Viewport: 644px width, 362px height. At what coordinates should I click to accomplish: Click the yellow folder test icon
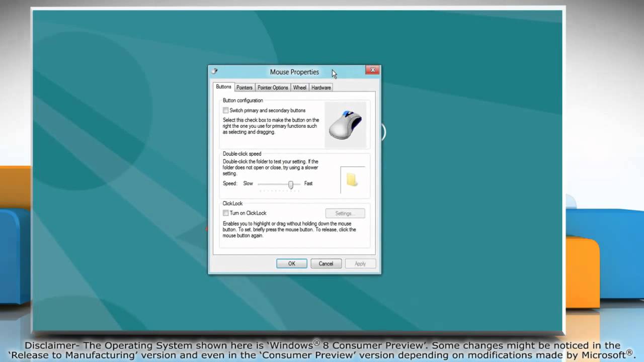tap(352, 180)
